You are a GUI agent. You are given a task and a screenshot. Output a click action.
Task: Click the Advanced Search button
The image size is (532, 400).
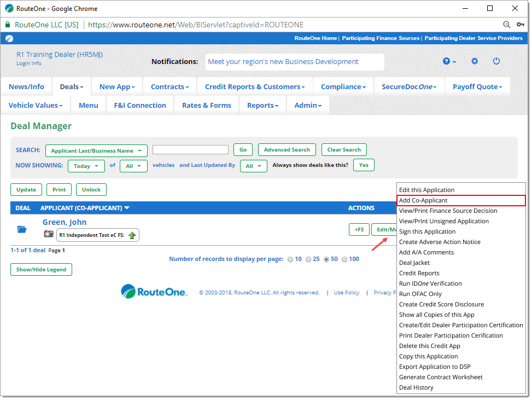pyautogui.click(x=287, y=150)
